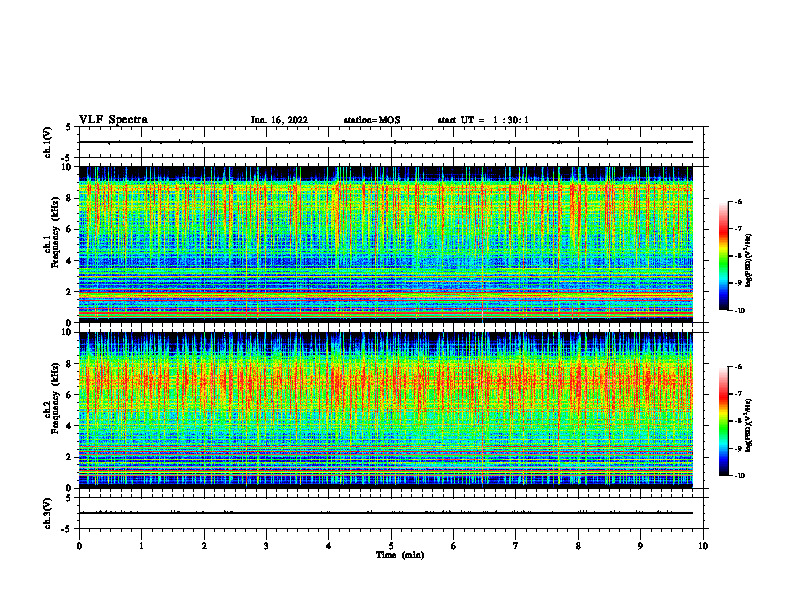Click time axis tick label '1'
Image resolution: width=792 pixels, height=612 pixels.
(x=141, y=546)
